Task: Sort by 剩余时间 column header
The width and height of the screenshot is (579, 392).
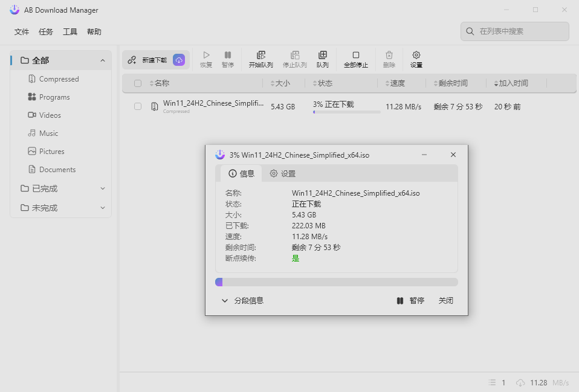Action: click(450, 83)
